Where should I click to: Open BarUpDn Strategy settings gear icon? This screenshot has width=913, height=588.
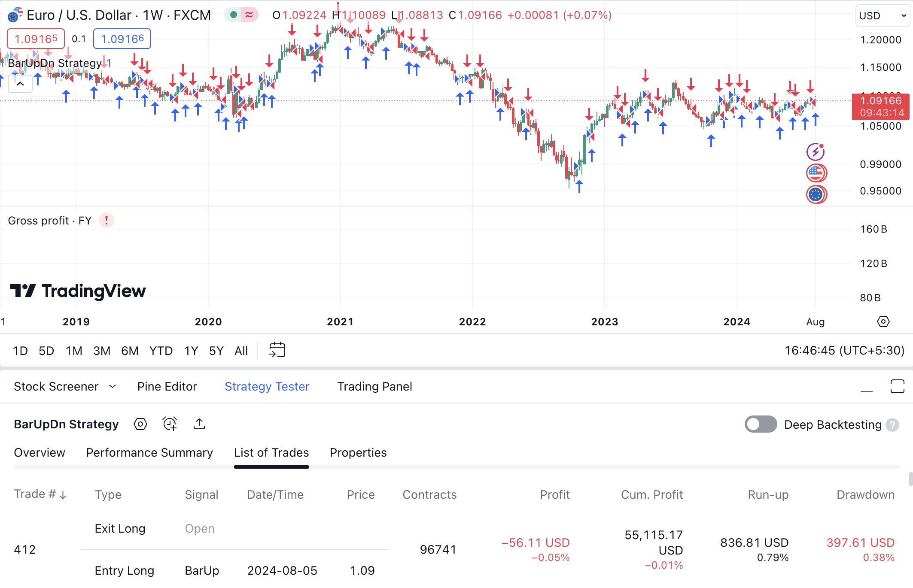point(140,424)
